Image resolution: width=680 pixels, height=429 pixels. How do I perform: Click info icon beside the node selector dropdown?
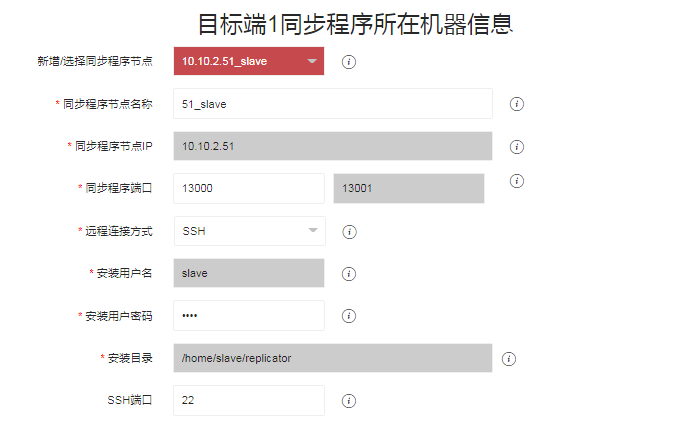pos(349,62)
